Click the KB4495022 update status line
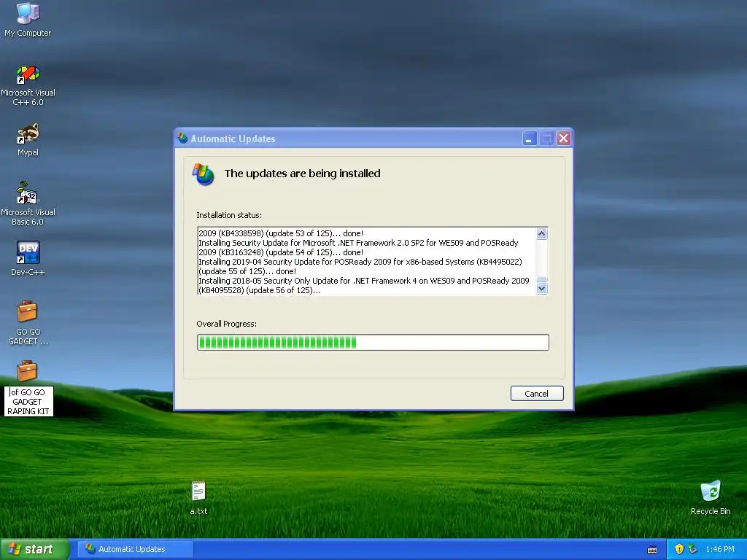This screenshot has height=560, width=747. pyautogui.click(x=360, y=267)
